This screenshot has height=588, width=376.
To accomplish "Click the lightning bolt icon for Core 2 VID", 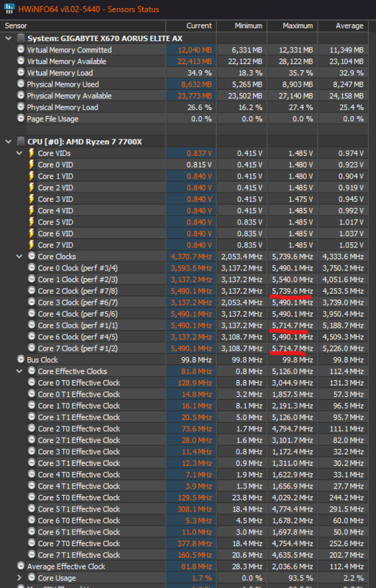I will (x=32, y=187).
